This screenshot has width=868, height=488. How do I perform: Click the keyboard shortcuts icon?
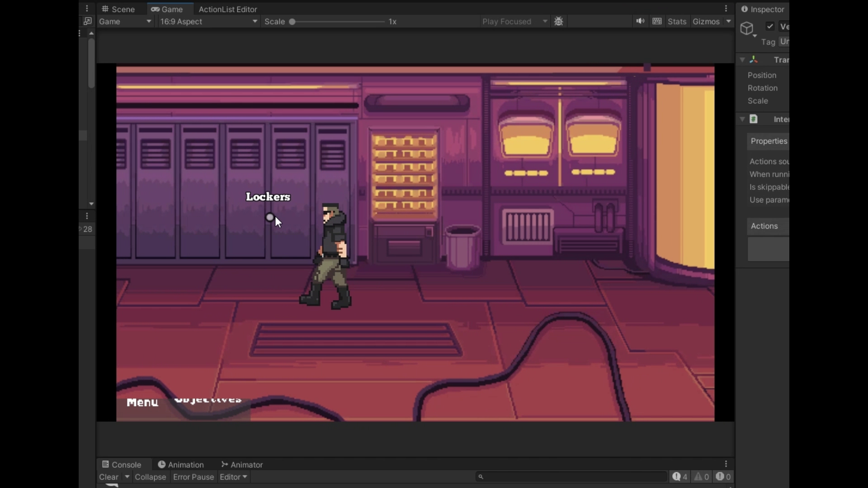pyautogui.click(x=657, y=21)
